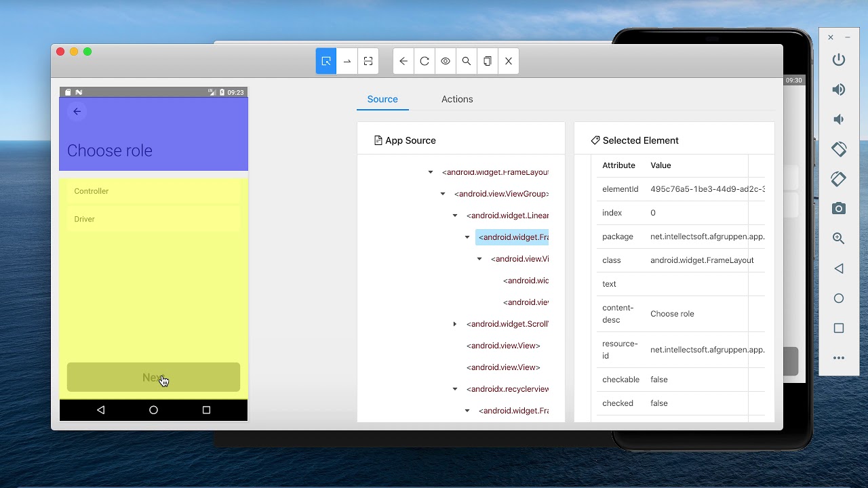The height and width of the screenshot is (488, 868).
Task: Click the emulator sidebar Overview square
Action: click(x=839, y=328)
